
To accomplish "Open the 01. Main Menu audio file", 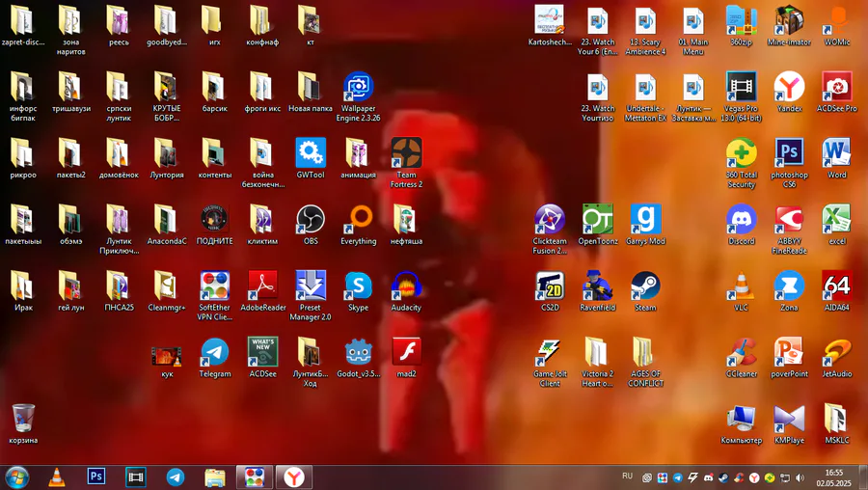I will tap(693, 20).
